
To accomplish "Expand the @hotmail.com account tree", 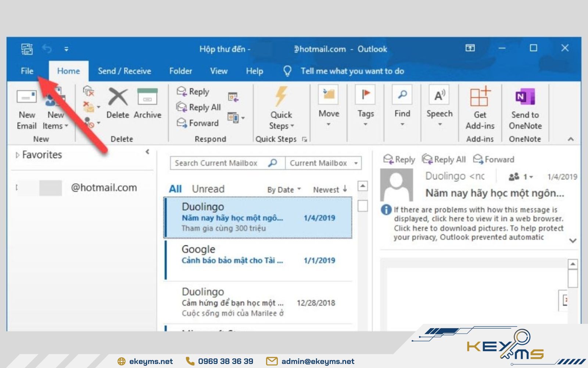I will [x=17, y=188].
